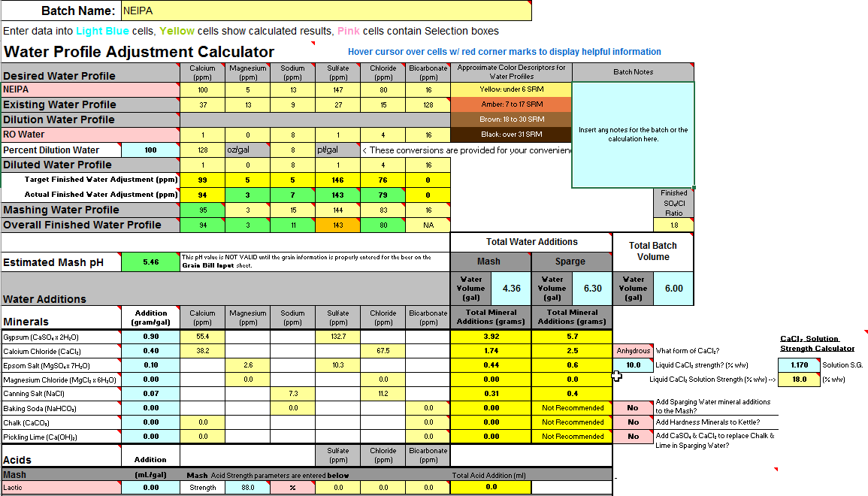The image size is (868, 496).
Task: Click the Total Acid Addition value 0.0
Action: (491, 487)
